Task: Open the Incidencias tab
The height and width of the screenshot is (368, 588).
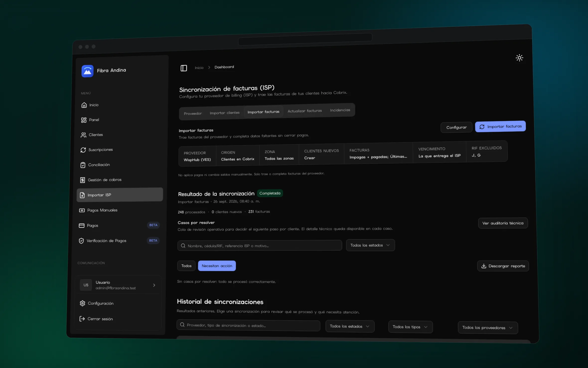Action: coord(340,110)
